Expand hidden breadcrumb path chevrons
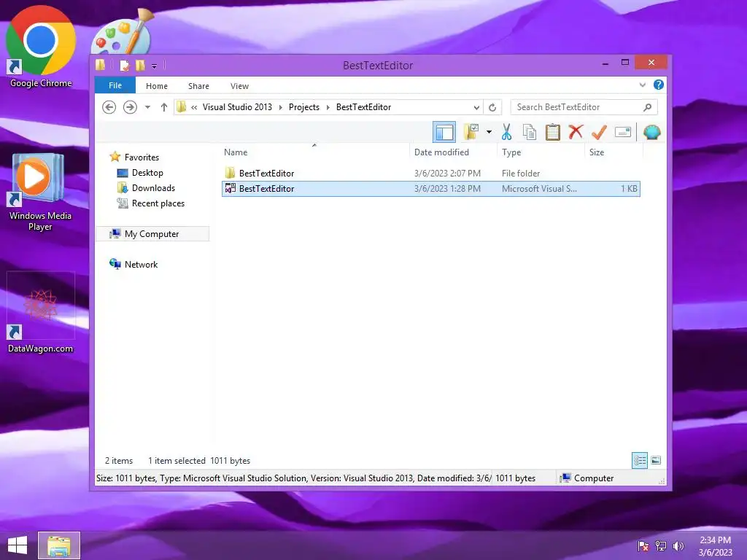Screen dimensions: 747x560 (x=194, y=108)
